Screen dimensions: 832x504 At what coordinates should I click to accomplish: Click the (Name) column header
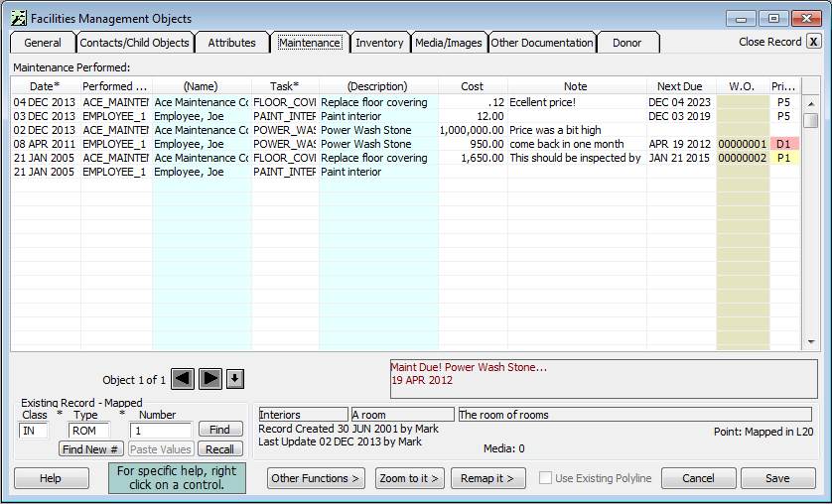point(202,86)
